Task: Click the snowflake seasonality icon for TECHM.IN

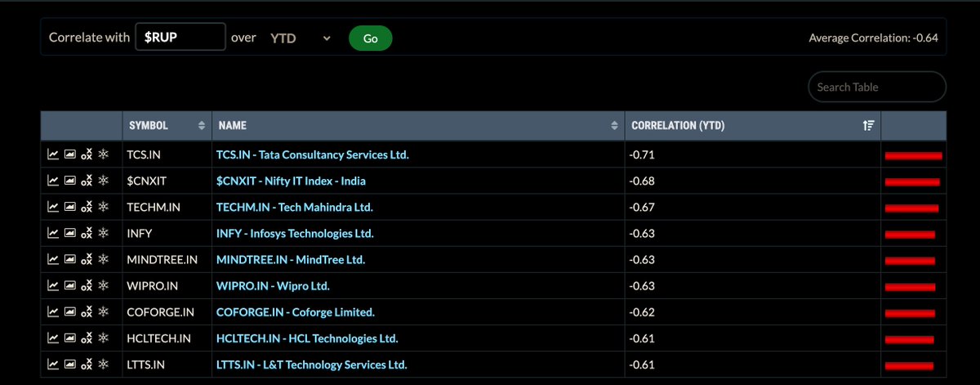Action: tap(103, 207)
